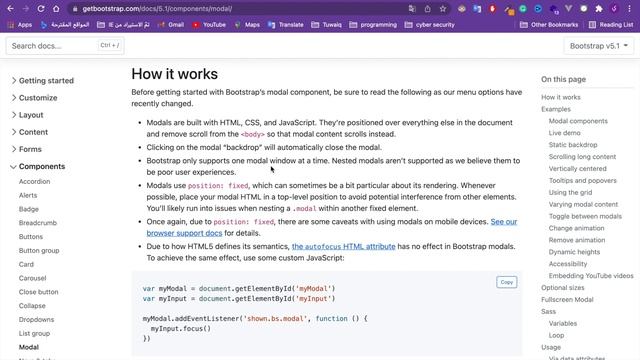Open the Extensions puzzle-piece menu
640x360 pixels.
599,9
